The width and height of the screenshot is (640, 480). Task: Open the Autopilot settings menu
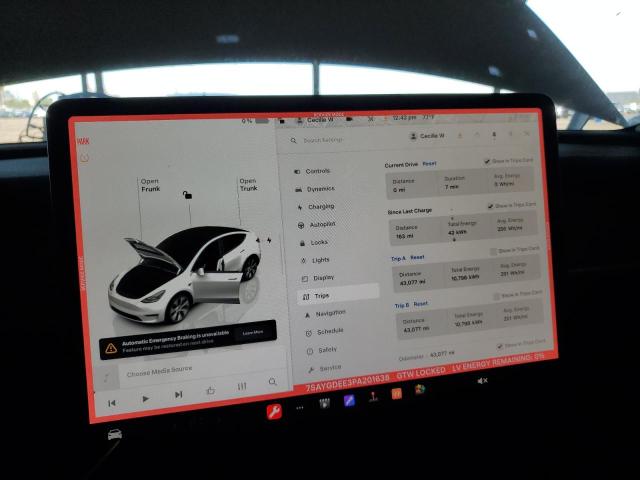click(317, 224)
